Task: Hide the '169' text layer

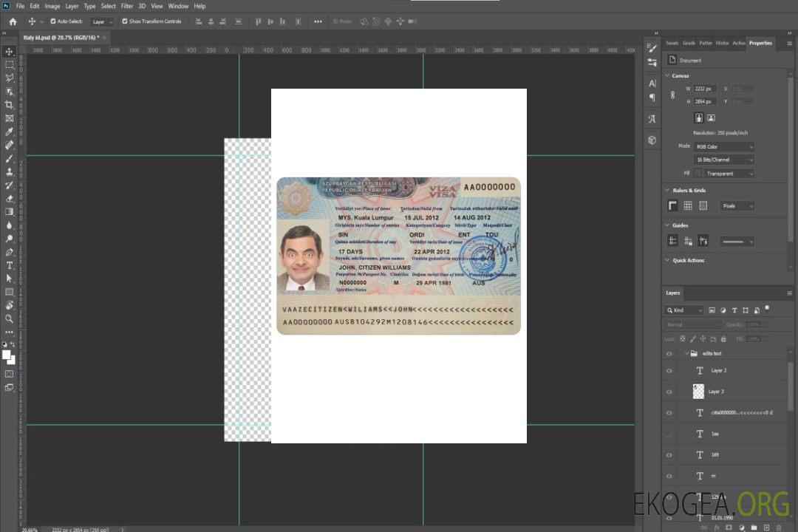Action: 669,455
